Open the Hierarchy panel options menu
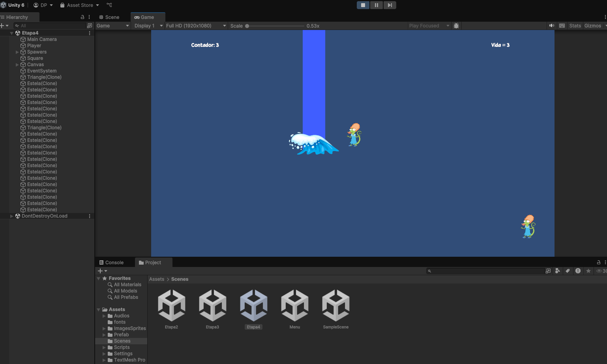This screenshot has width=607, height=364. 89,17
